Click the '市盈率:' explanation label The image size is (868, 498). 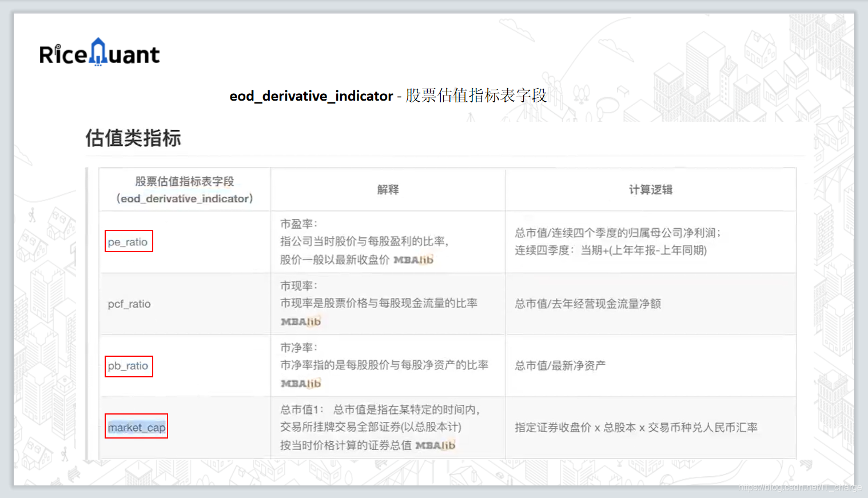[x=298, y=224]
